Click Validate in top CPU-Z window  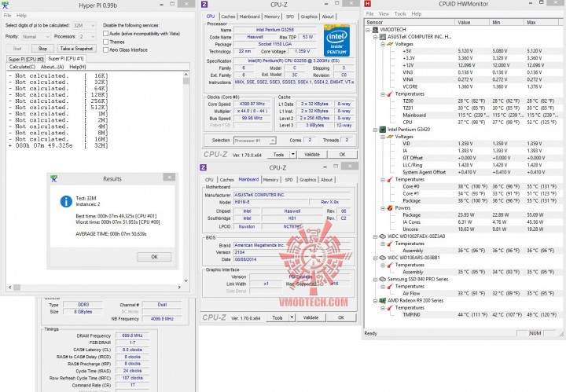[x=312, y=154]
